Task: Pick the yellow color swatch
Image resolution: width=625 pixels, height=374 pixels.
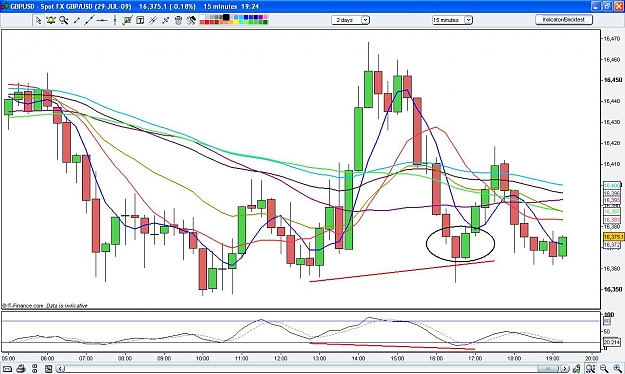Action: click(x=236, y=23)
